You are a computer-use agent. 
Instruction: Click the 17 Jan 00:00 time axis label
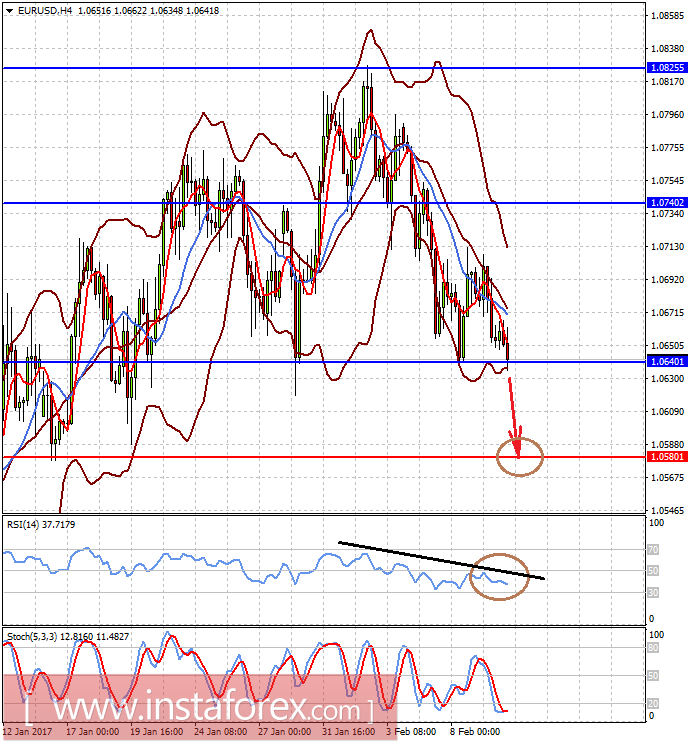click(92, 732)
